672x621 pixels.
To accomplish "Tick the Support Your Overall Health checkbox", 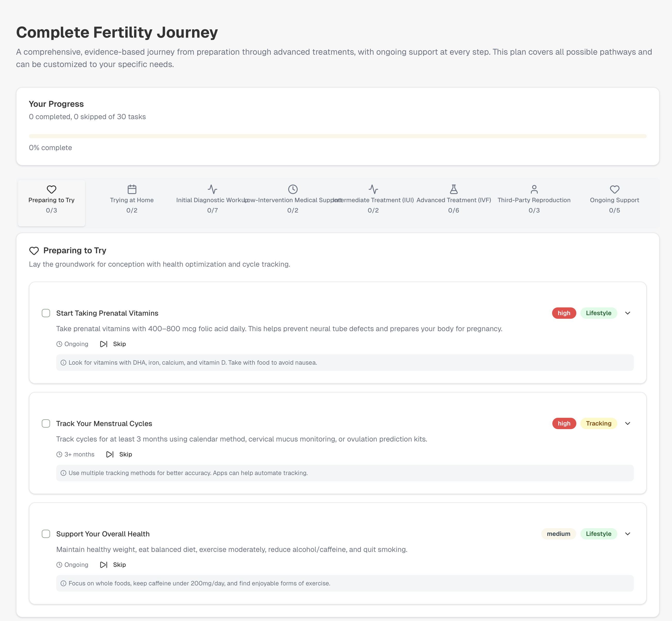I will tap(46, 534).
